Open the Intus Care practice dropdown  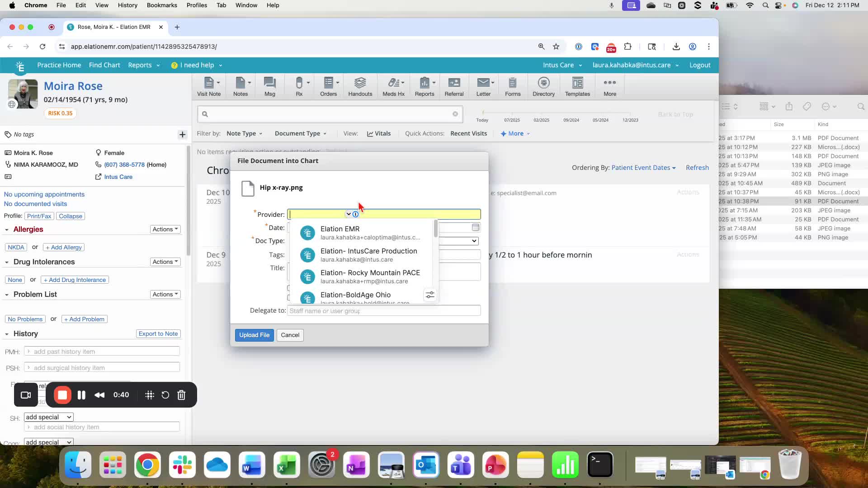click(562, 65)
